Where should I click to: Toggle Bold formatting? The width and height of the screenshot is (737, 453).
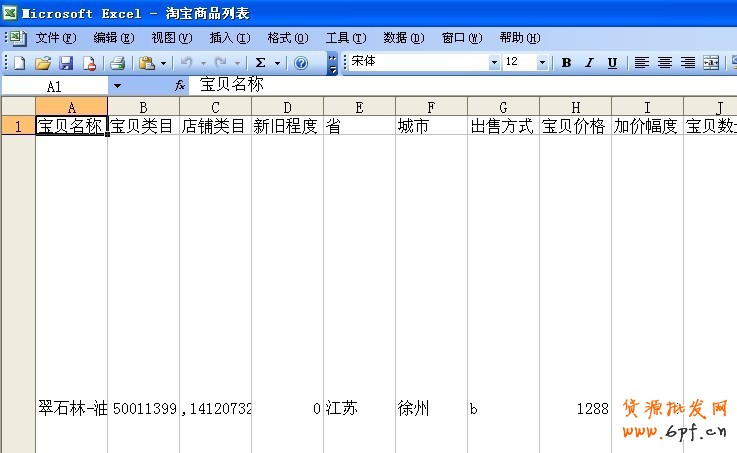point(566,63)
